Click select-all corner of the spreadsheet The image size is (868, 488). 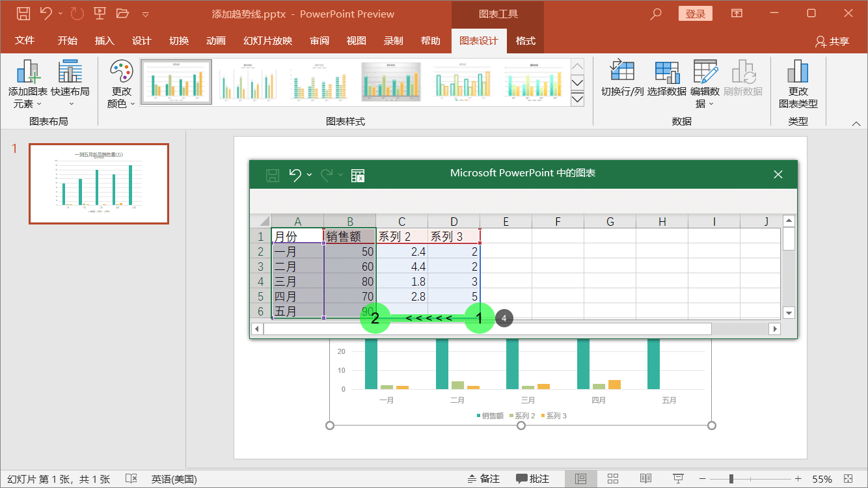click(260, 221)
